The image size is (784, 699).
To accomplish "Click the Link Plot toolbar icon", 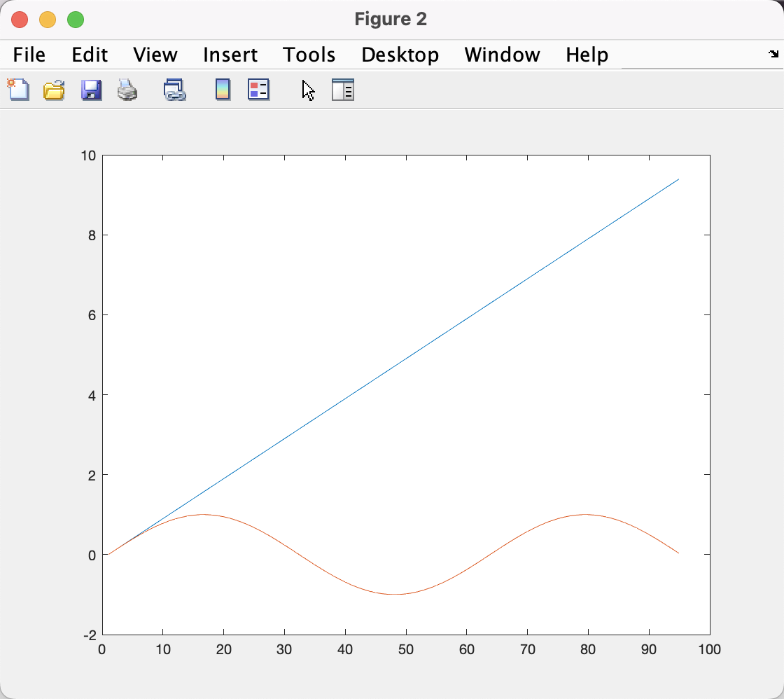I will click(x=175, y=90).
